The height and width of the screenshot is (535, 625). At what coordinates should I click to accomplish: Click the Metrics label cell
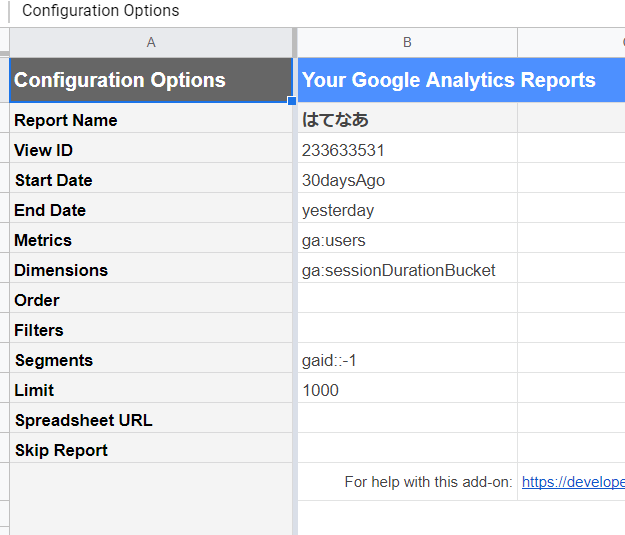(x=151, y=238)
